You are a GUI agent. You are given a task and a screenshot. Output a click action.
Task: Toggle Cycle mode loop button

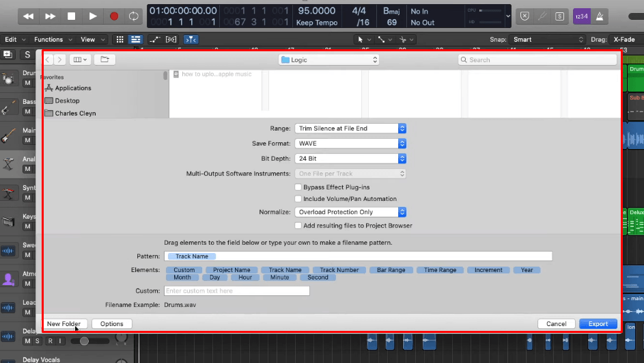pos(133,16)
